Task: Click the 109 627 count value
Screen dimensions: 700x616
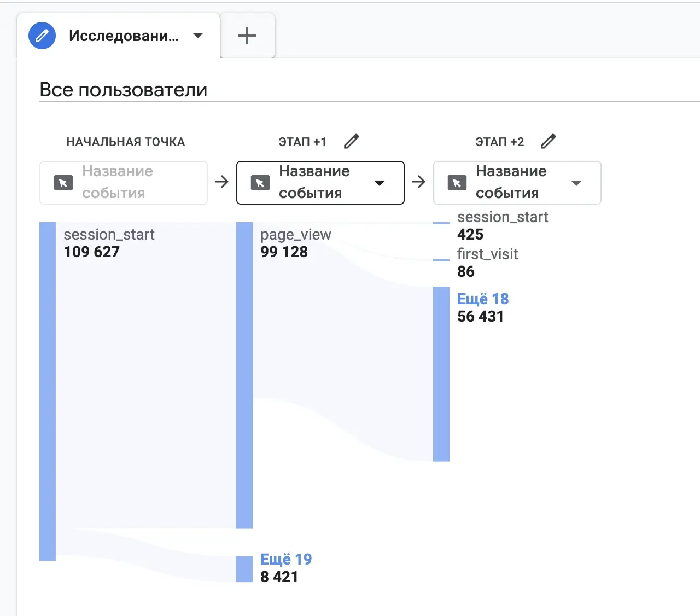Action: (x=91, y=252)
